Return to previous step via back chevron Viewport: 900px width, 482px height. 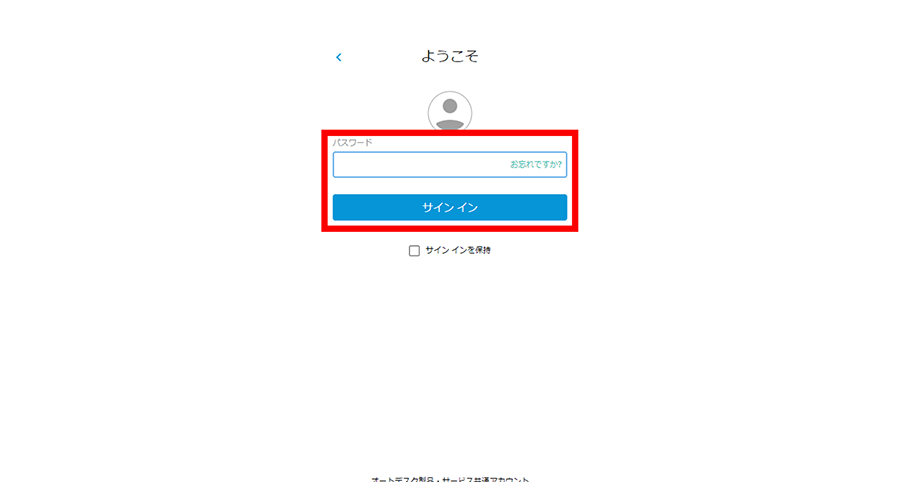(339, 57)
